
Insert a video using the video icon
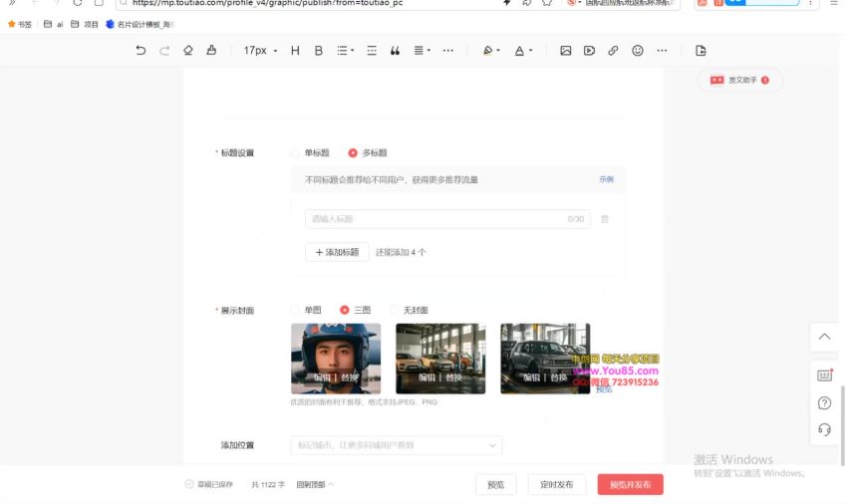tap(589, 51)
